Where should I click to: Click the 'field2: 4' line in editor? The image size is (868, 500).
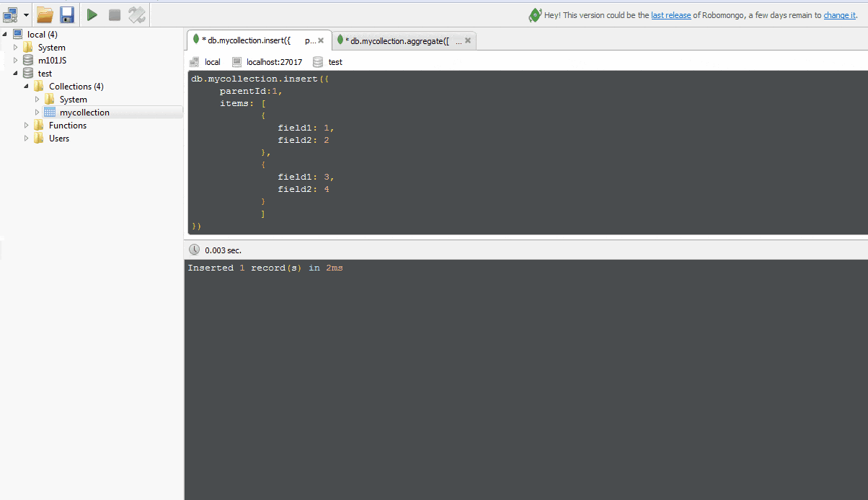304,189
